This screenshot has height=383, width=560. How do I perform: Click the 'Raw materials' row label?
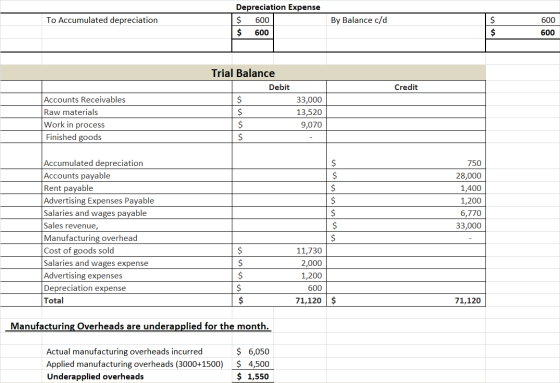click(x=71, y=112)
